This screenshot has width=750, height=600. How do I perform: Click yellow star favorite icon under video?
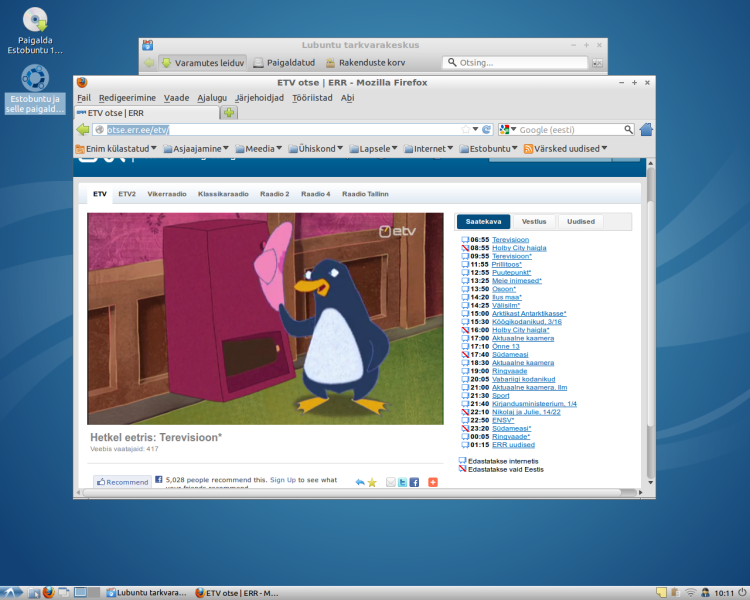tap(372, 482)
